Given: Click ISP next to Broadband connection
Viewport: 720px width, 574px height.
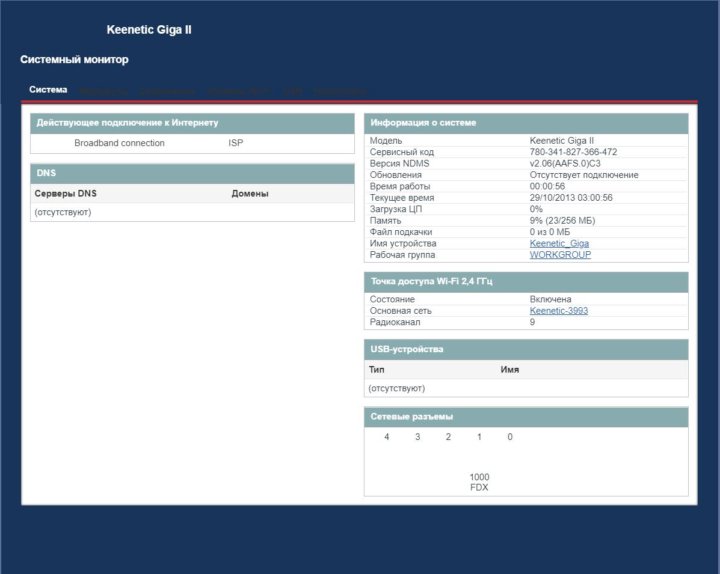Looking at the screenshot, I should coord(236,143).
